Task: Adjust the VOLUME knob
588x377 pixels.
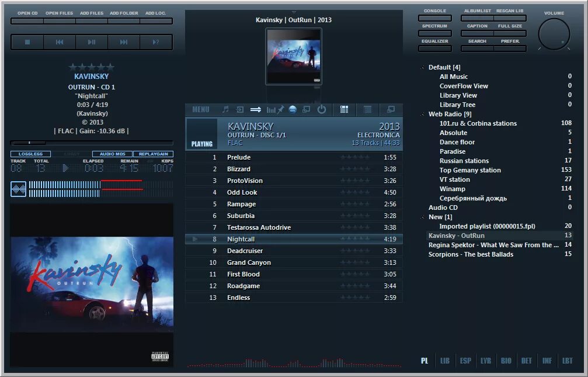Action: (x=554, y=33)
